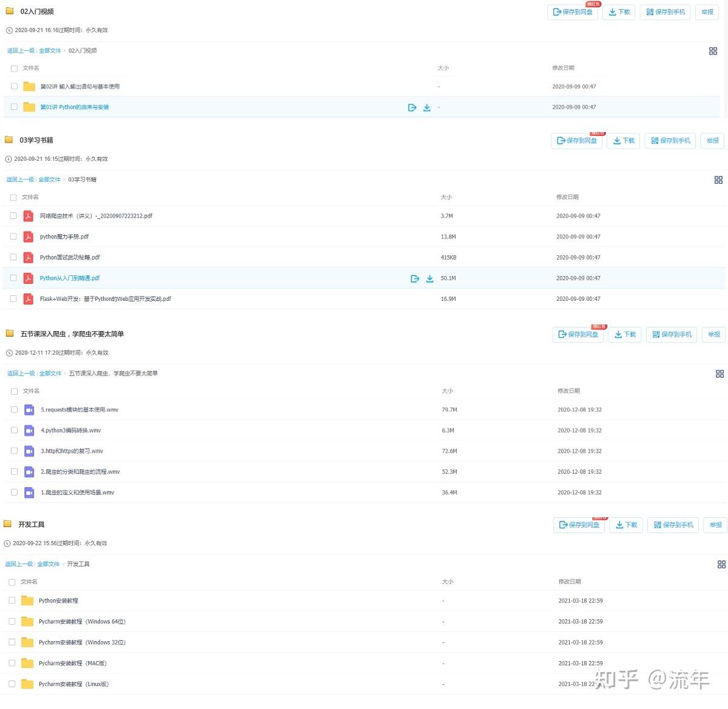Click save-to-disk icon on Python从入门到精通.pdf row
Viewport: 728px width, 709px height.
[415, 278]
